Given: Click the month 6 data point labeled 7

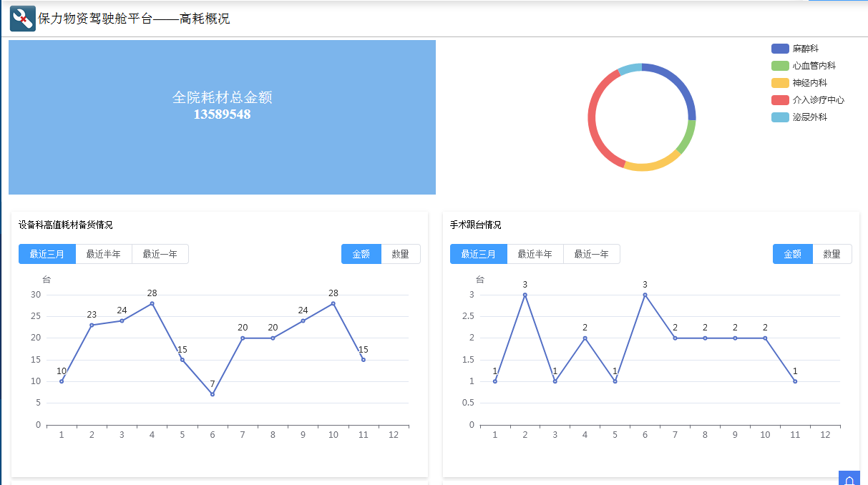Looking at the screenshot, I should click(213, 394).
